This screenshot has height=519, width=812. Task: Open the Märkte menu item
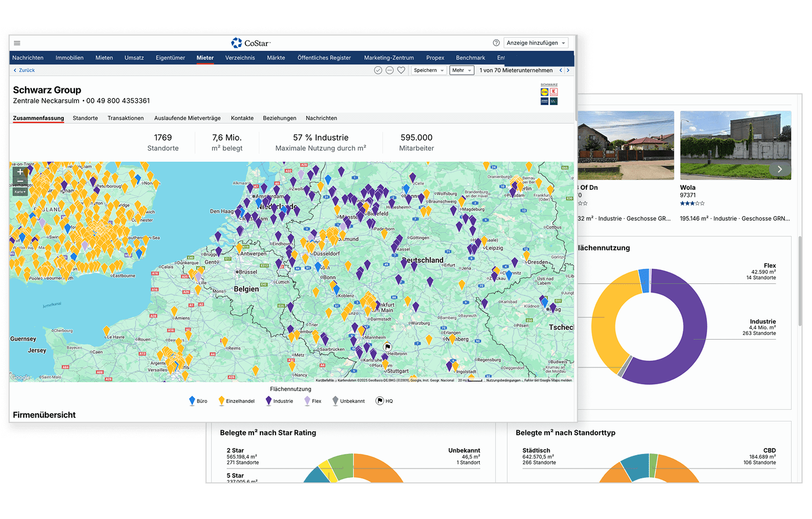276,57
